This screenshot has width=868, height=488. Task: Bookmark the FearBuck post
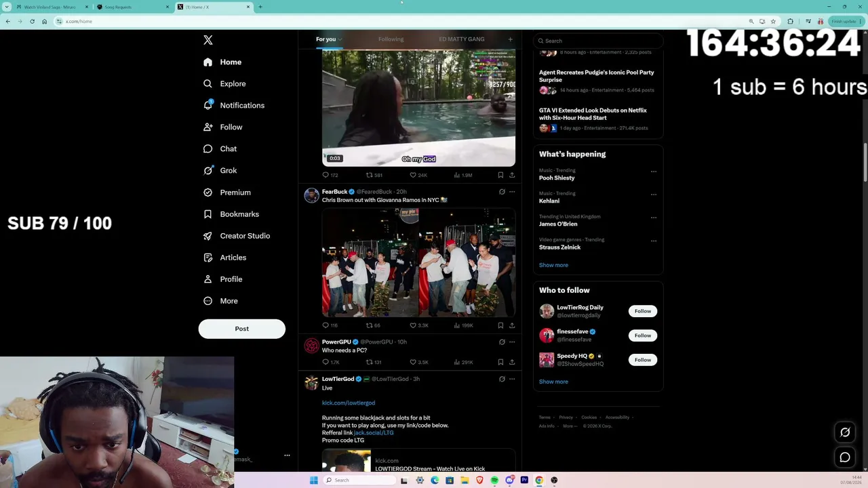tap(500, 325)
